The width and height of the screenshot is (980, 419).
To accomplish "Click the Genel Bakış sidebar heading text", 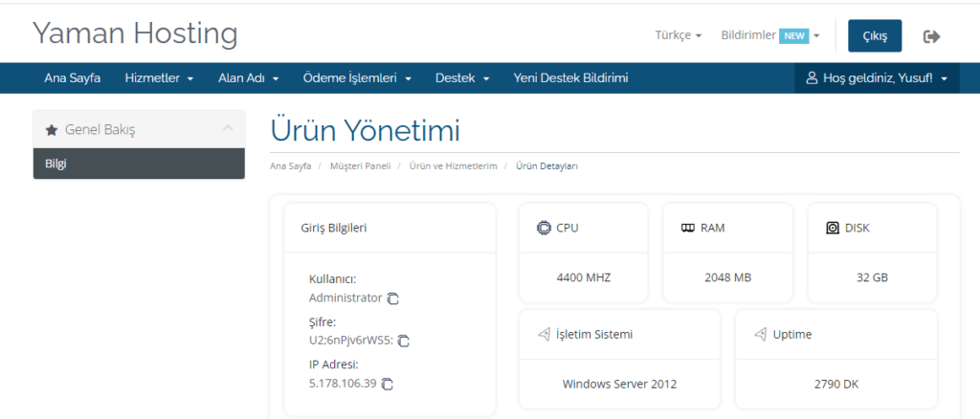I will 100,130.
